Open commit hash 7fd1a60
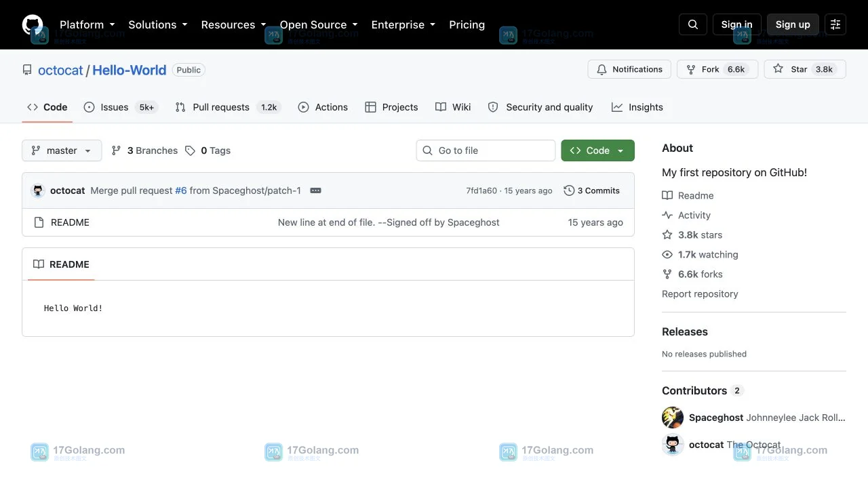Image resolution: width=868 pixels, height=488 pixels. (x=481, y=190)
